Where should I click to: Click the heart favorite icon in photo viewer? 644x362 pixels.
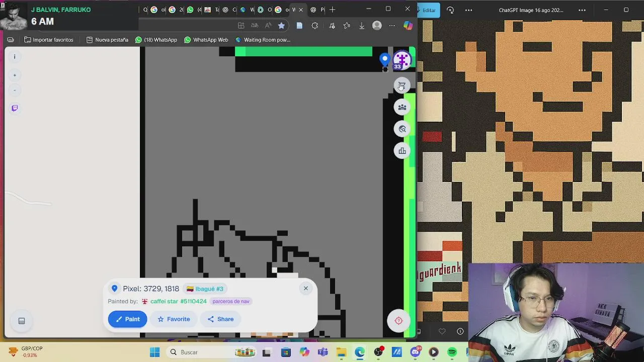click(x=442, y=331)
